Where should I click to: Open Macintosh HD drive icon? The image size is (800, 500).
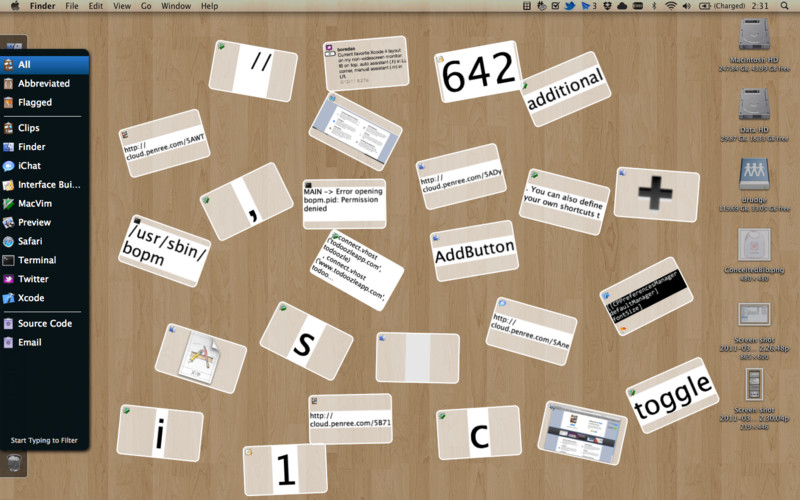tap(754, 36)
